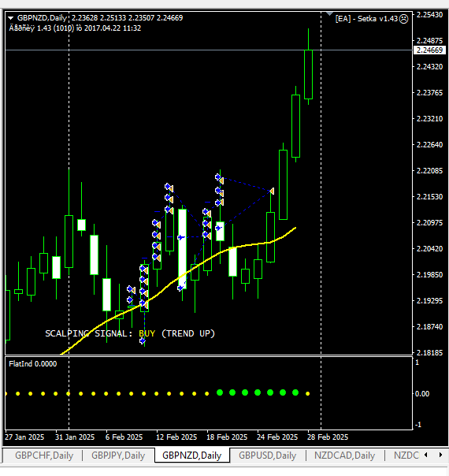
Task: Click the sad face EA status icon
Action: [x=404, y=19]
